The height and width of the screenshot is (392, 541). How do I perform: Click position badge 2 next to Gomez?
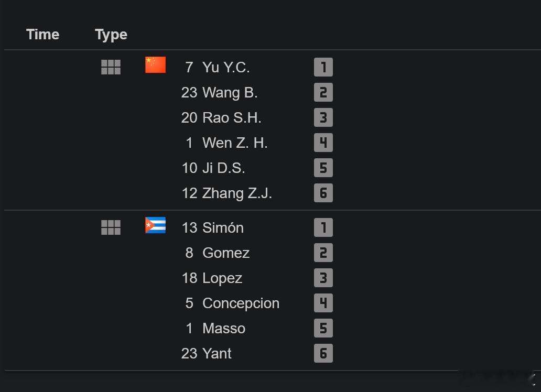pyautogui.click(x=323, y=253)
